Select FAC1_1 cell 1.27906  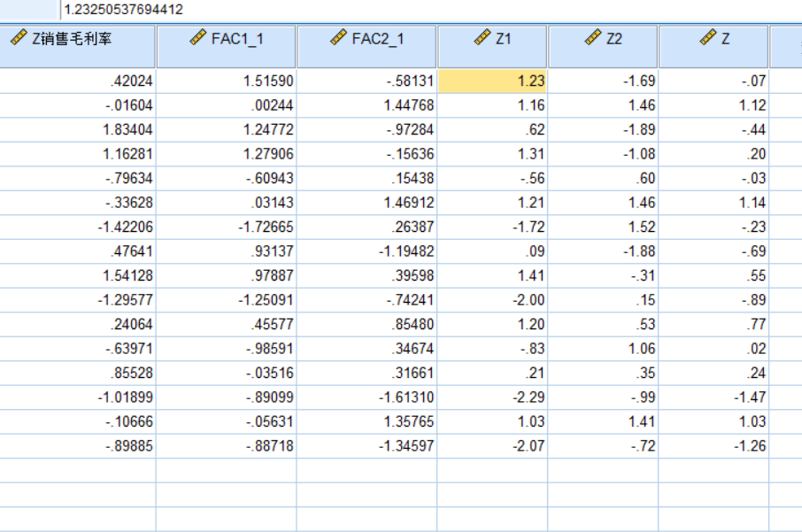(x=226, y=154)
